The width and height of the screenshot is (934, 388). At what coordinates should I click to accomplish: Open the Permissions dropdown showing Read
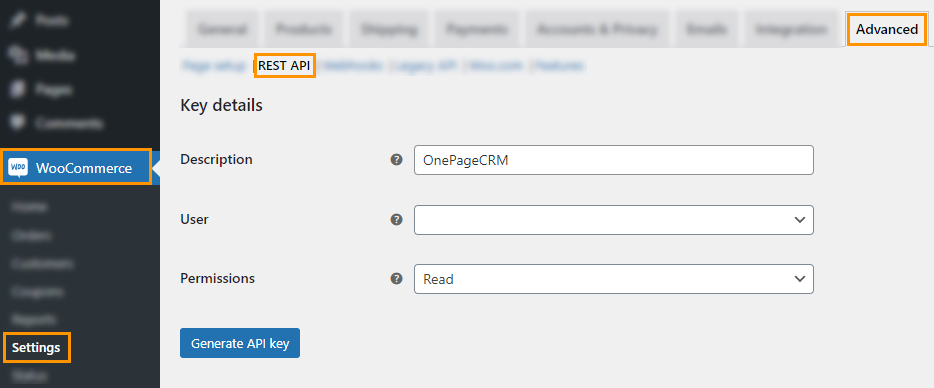pos(614,279)
